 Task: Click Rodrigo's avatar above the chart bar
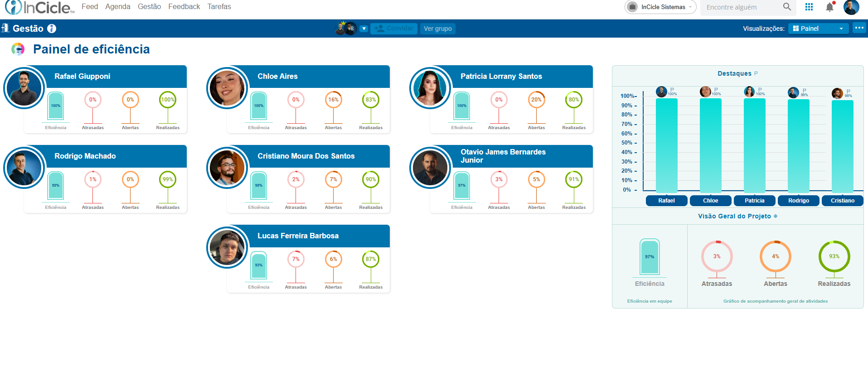793,92
